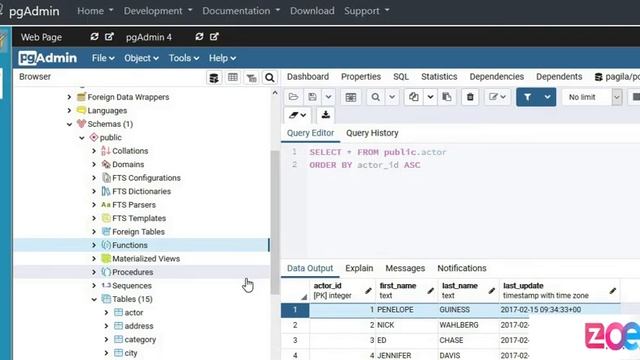This screenshot has height=360, width=640.
Task: Open the Home dropdown in website navbar
Action: coord(95,11)
